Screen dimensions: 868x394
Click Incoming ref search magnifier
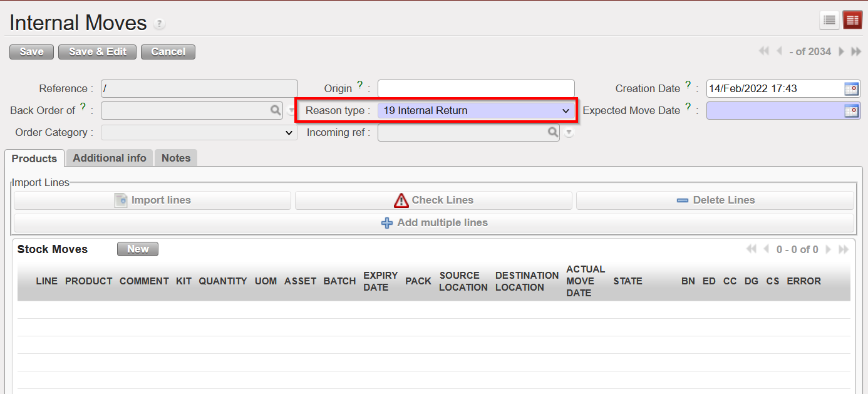click(552, 132)
